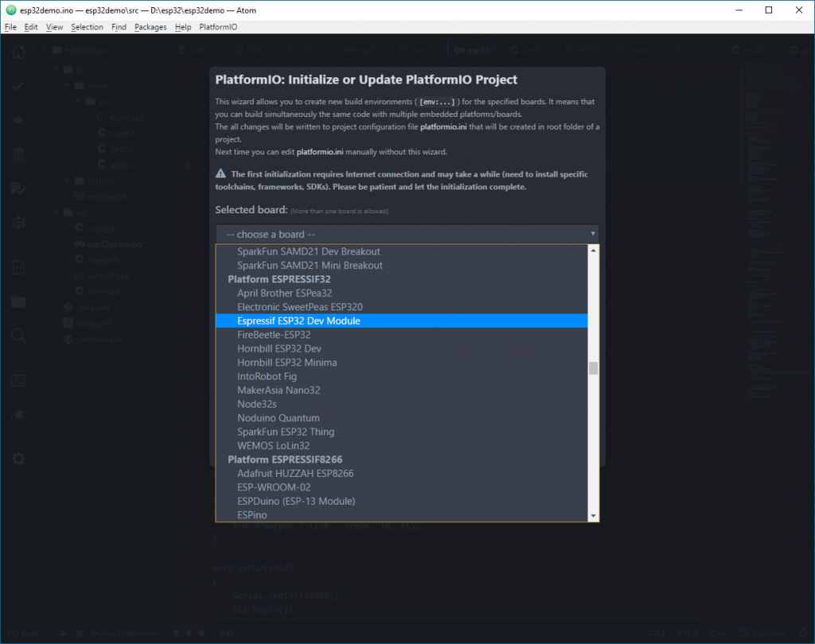Open .travis.yml in the project tree
This screenshot has width=815, height=644.
pyautogui.click(x=94, y=323)
